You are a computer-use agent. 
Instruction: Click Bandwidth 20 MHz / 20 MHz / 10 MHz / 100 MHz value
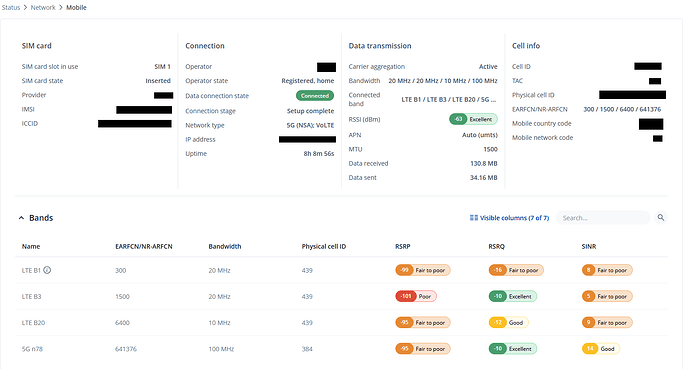[443, 80]
